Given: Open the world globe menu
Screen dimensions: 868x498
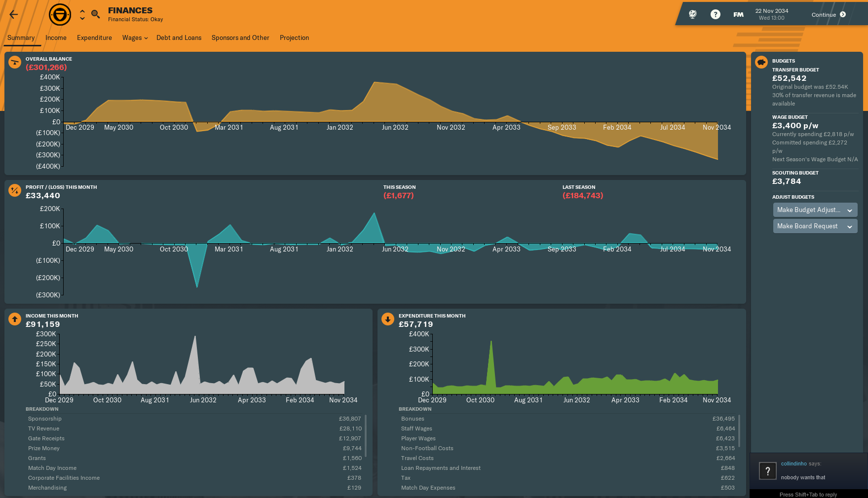Looking at the screenshot, I should click(693, 14).
